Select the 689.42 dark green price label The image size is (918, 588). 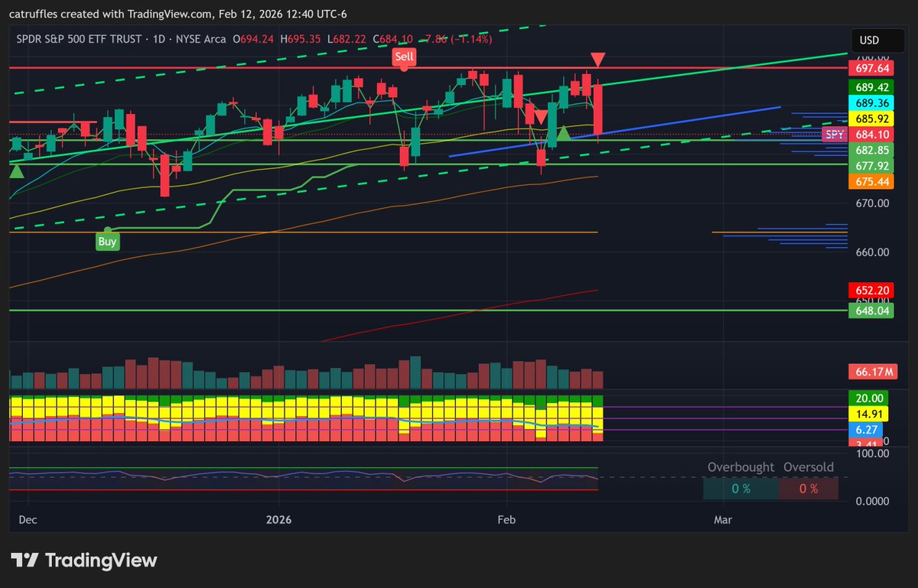(872, 88)
